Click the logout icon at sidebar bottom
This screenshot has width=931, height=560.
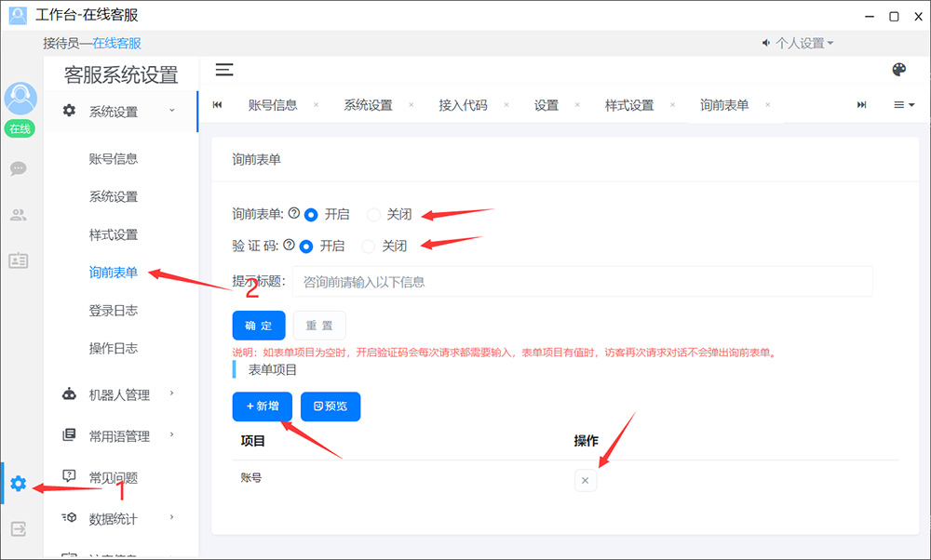tap(19, 528)
